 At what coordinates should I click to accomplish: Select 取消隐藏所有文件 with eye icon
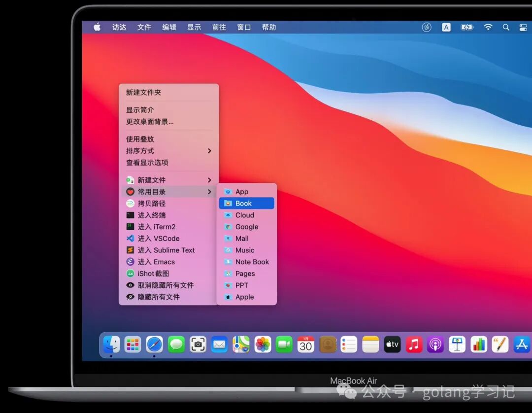tap(168, 285)
